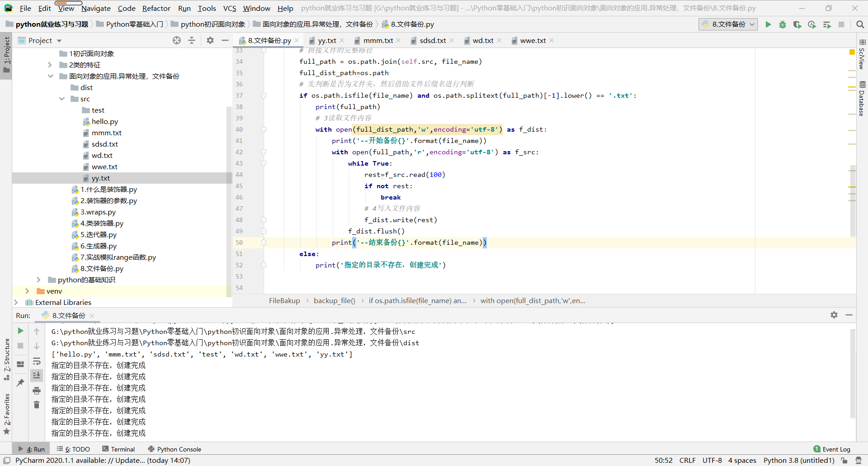The image size is (868, 466).
Task: Restore layout icon in Run panel
Action: point(20,364)
